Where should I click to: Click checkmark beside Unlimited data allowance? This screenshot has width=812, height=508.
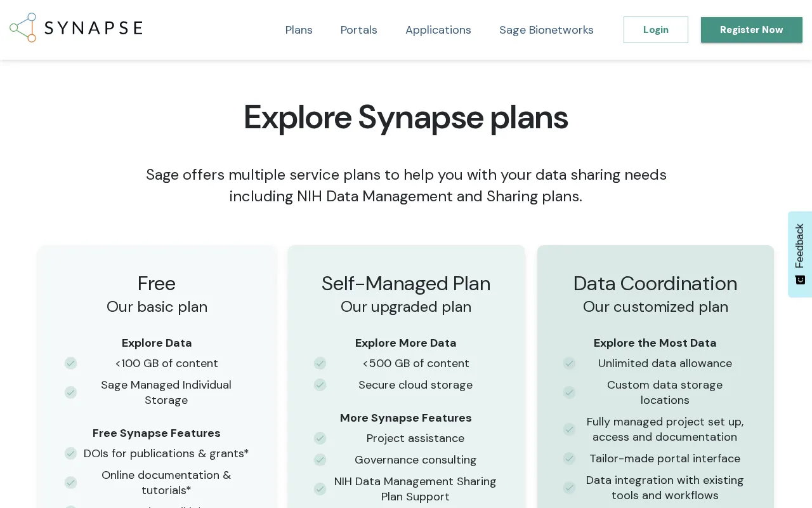(x=569, y=363)
